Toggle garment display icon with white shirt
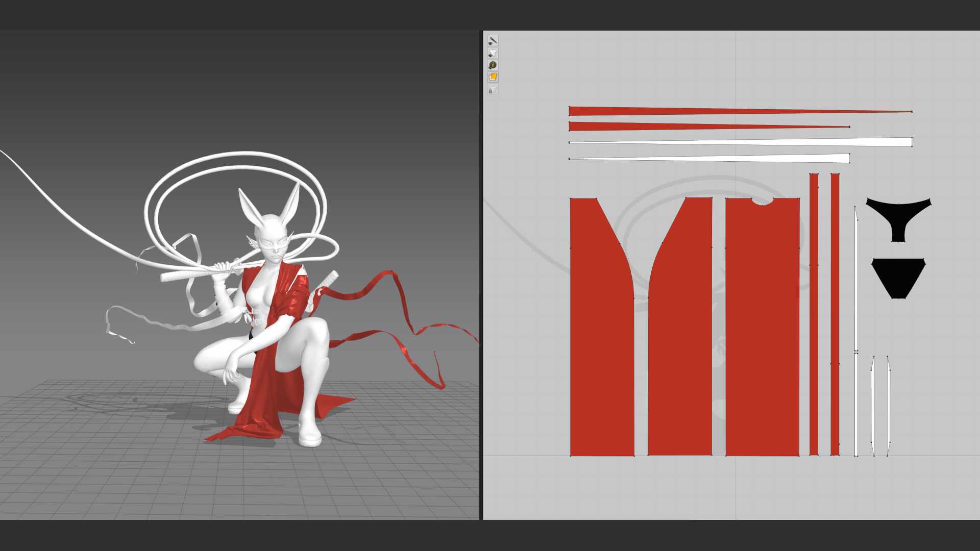Screen dimensions: 980x551 493,53
